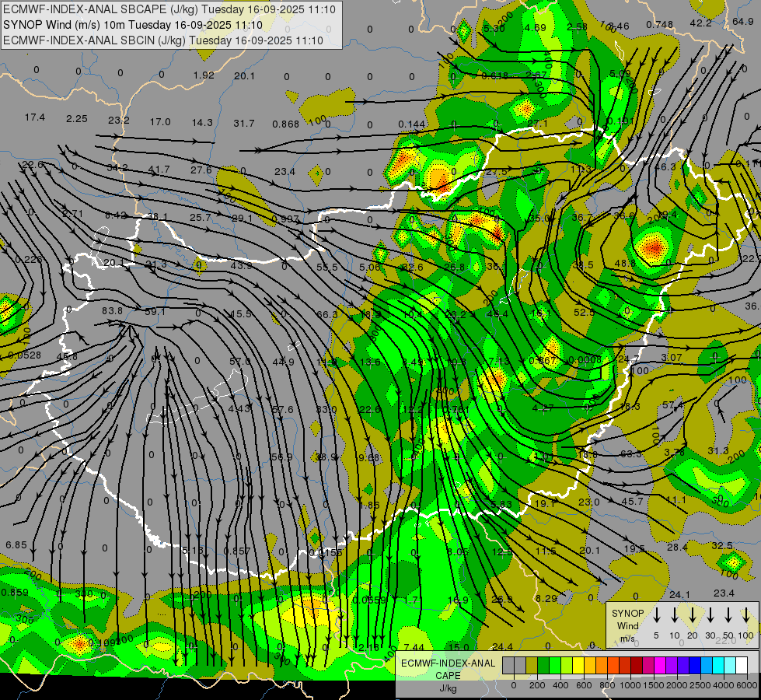Click the '59.1' value on the map

(x=155, y=311)
